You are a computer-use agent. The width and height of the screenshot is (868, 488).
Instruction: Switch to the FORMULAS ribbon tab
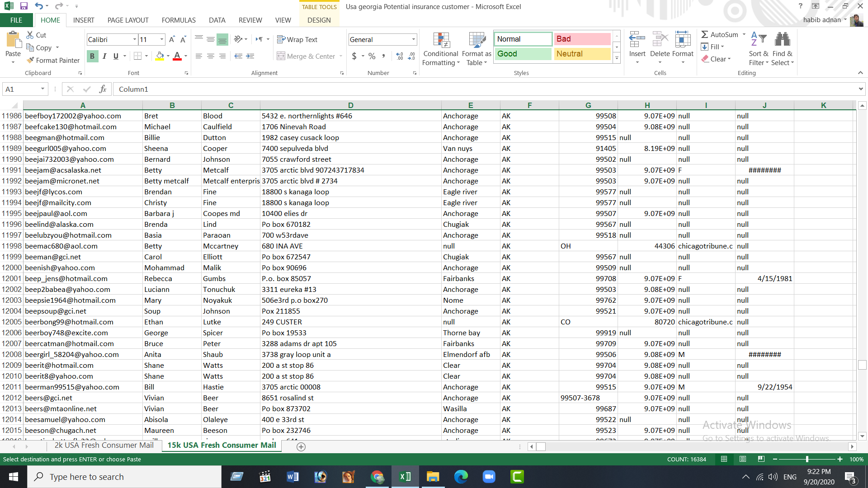tap(179, 20)
